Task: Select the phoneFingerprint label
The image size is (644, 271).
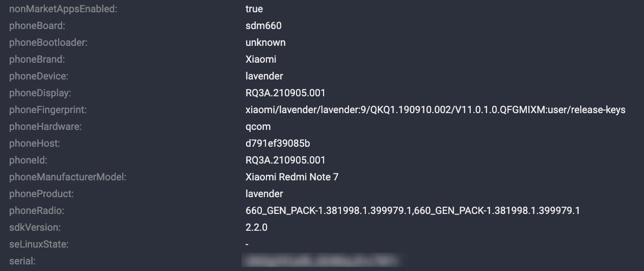Action: (x=48, y=110)
